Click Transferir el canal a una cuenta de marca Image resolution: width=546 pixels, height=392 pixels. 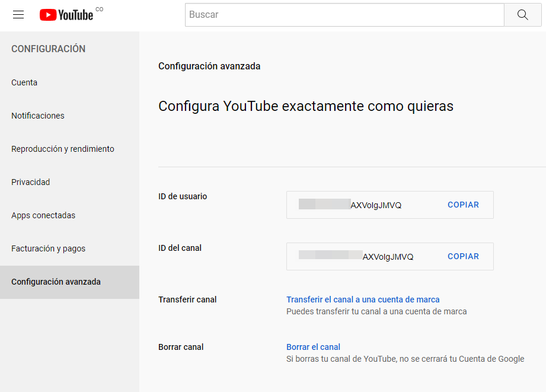pos(363,299)
